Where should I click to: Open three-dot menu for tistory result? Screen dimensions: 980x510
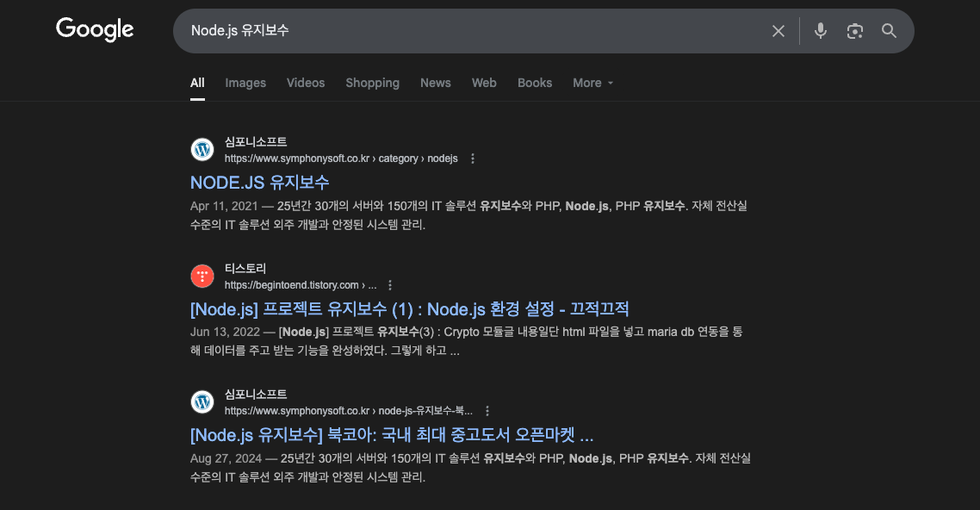tap(390, 285)
